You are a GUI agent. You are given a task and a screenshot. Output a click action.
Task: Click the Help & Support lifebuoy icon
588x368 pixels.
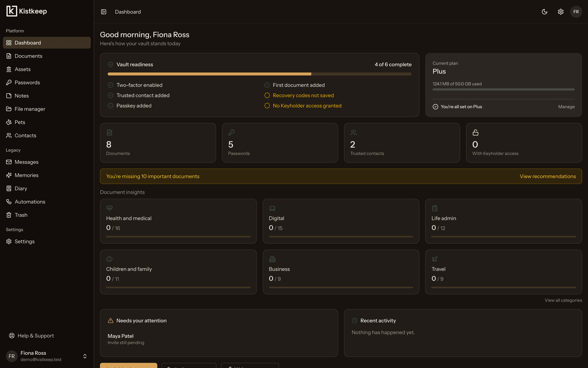tap(12, 336)
